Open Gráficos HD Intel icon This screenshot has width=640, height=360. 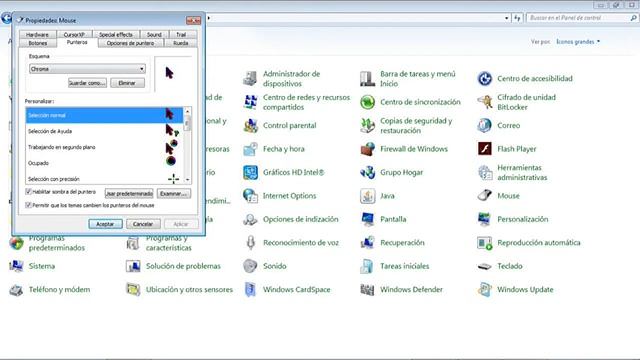[250, 172]
